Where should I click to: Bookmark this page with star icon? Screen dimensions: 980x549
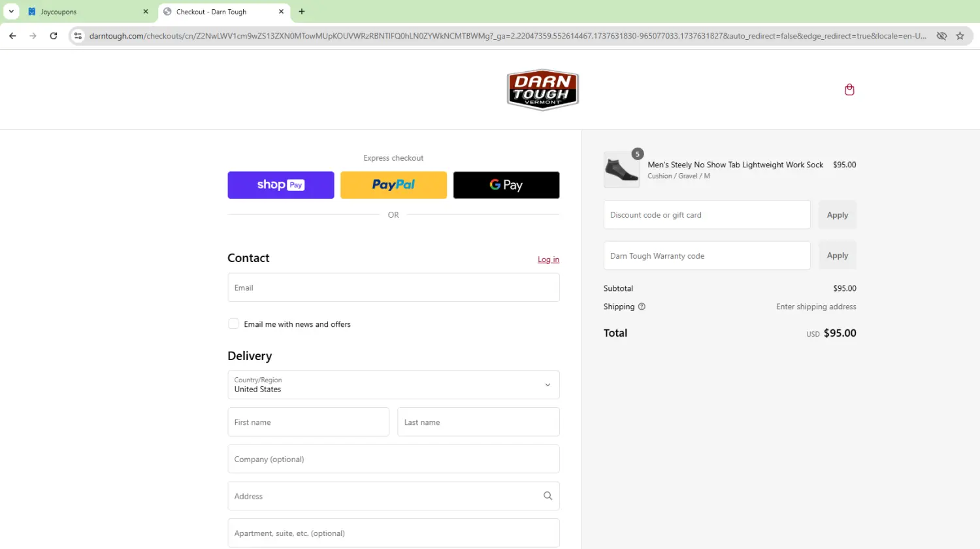(960, 36)
